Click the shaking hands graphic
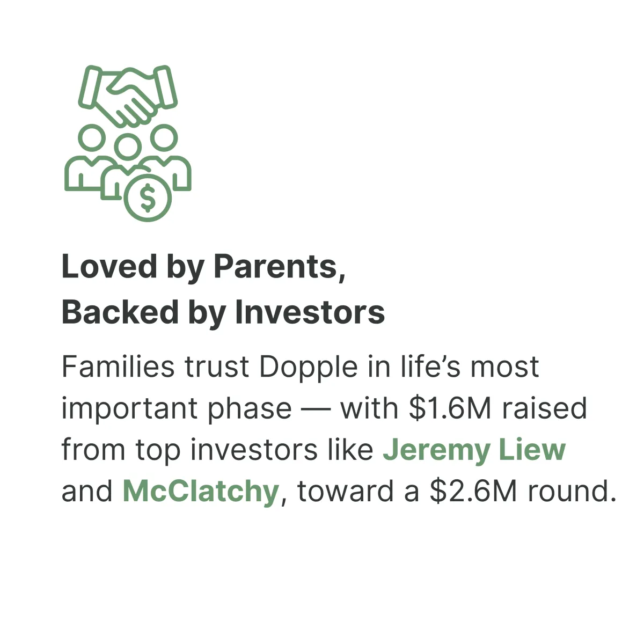 pos(128,95)
